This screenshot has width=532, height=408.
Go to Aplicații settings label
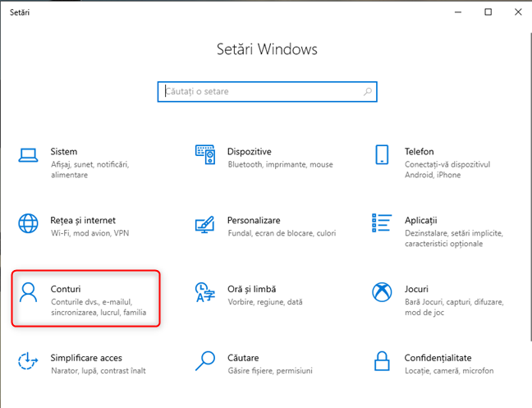(420, 221)
